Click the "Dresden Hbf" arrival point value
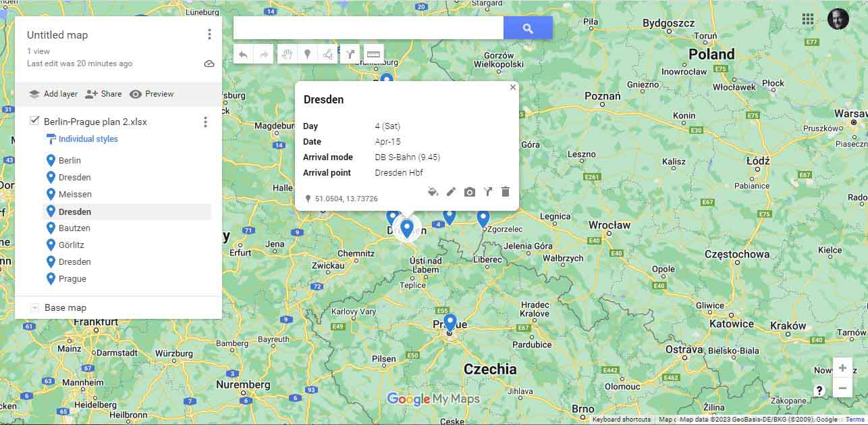 point(399,173)
